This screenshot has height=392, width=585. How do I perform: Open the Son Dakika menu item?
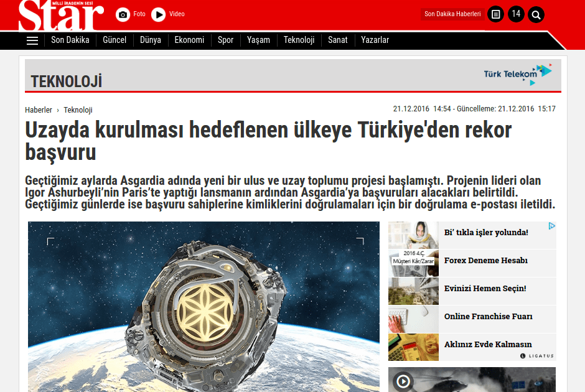pyautogui.click(x=70, y=40)
